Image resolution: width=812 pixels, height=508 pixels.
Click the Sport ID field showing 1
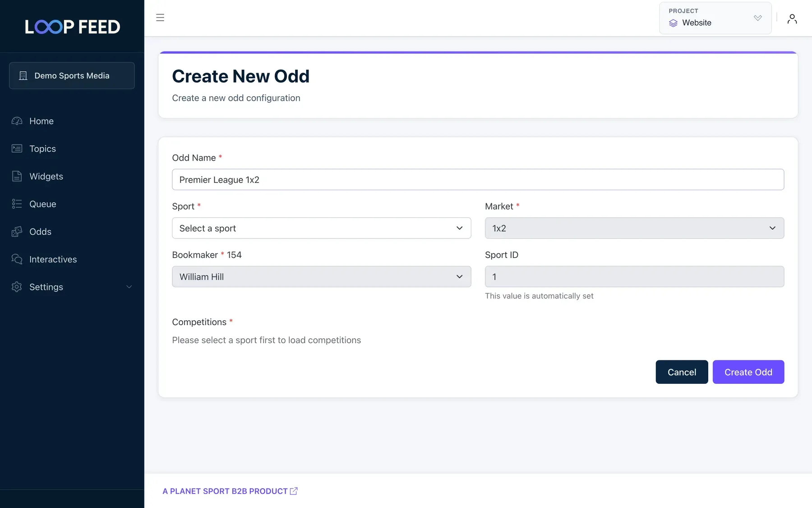point(634,276)
